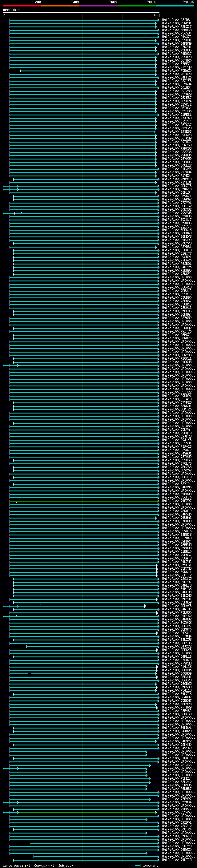Select label UniRef100_Q7X744
197x868 pixels.
point(177,122)
